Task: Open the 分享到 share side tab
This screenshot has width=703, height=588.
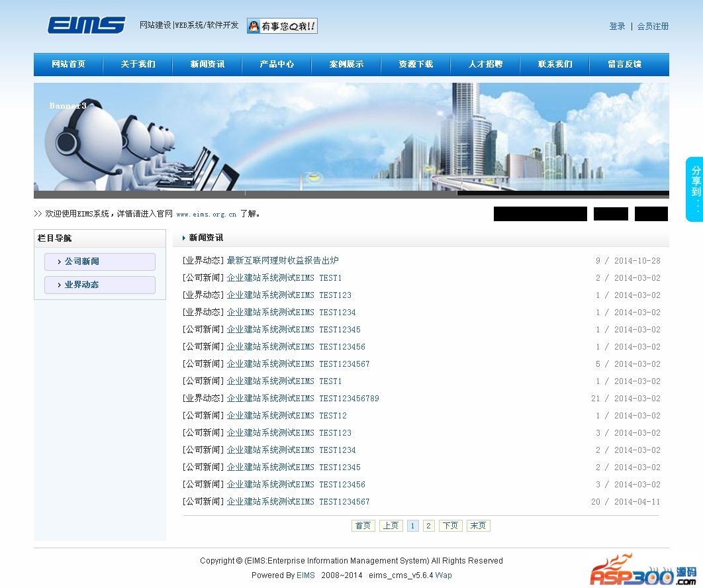Action: pyautogui.click(x=694, y=189)
